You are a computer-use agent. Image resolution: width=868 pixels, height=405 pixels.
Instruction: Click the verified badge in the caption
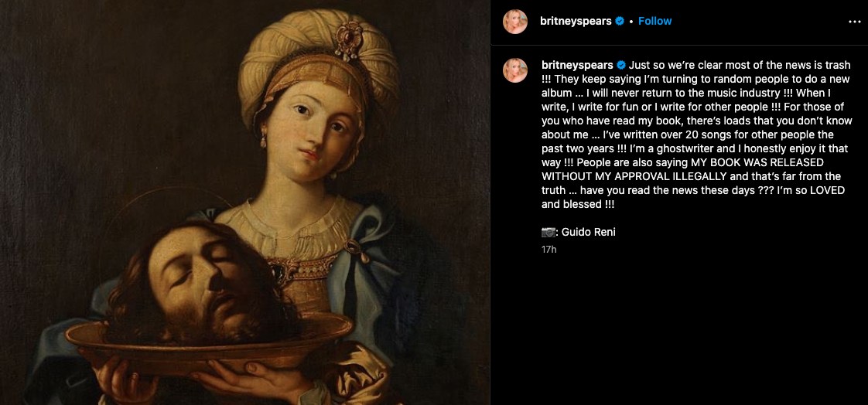[x=620, y=65]
